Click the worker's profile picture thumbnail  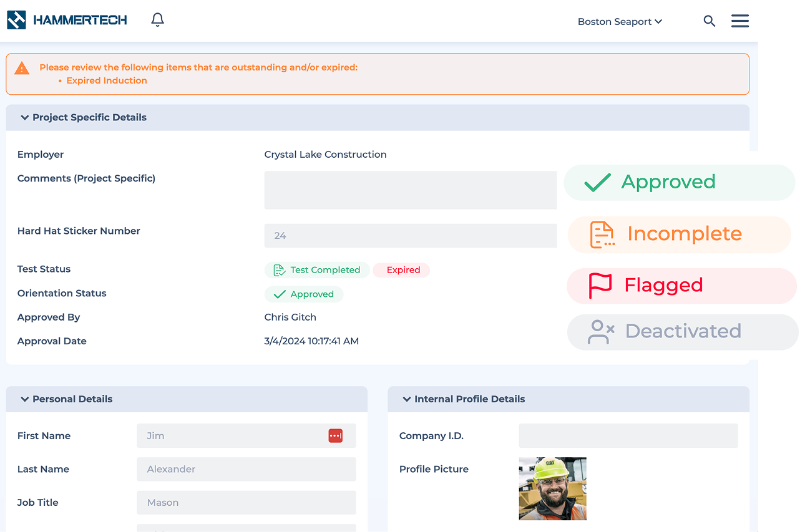coord(552,488)
